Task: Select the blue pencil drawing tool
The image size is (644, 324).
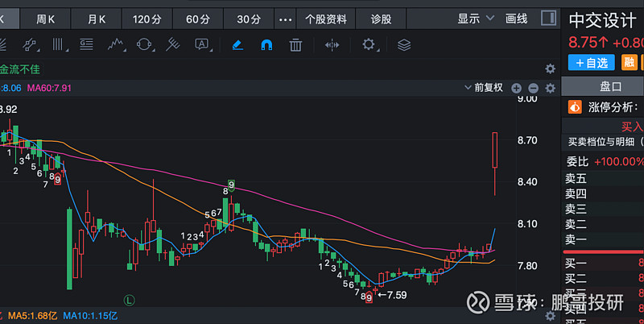Action: coord(237,45)
